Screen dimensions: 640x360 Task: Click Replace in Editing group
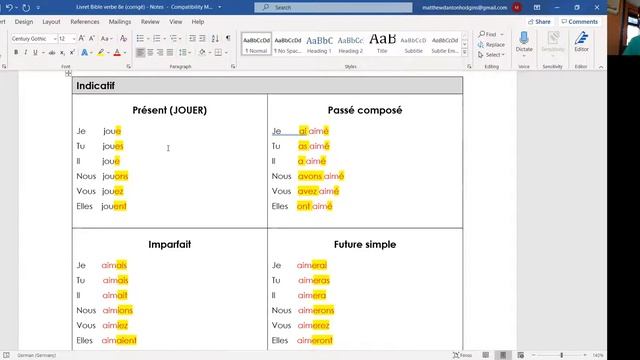point(491,44)
